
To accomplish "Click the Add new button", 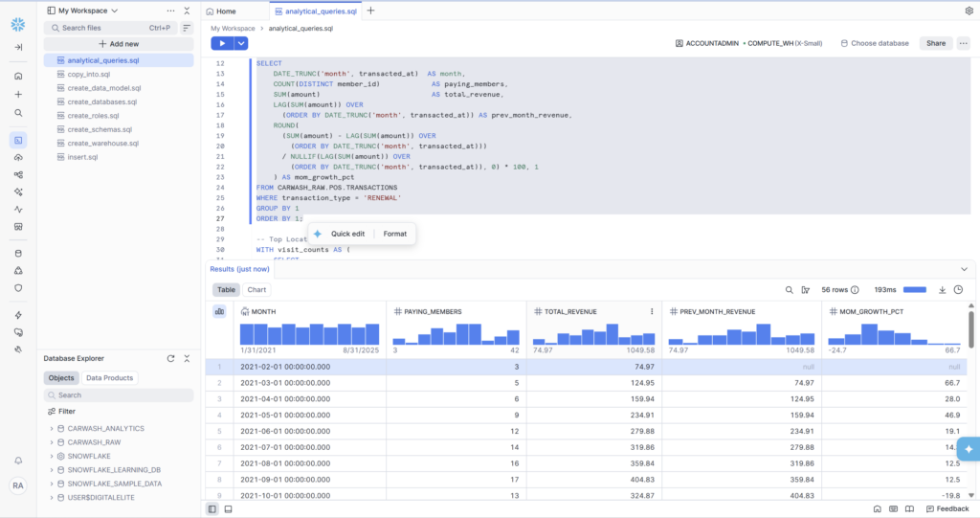I will pyautogui.click(x=118, y=44).
